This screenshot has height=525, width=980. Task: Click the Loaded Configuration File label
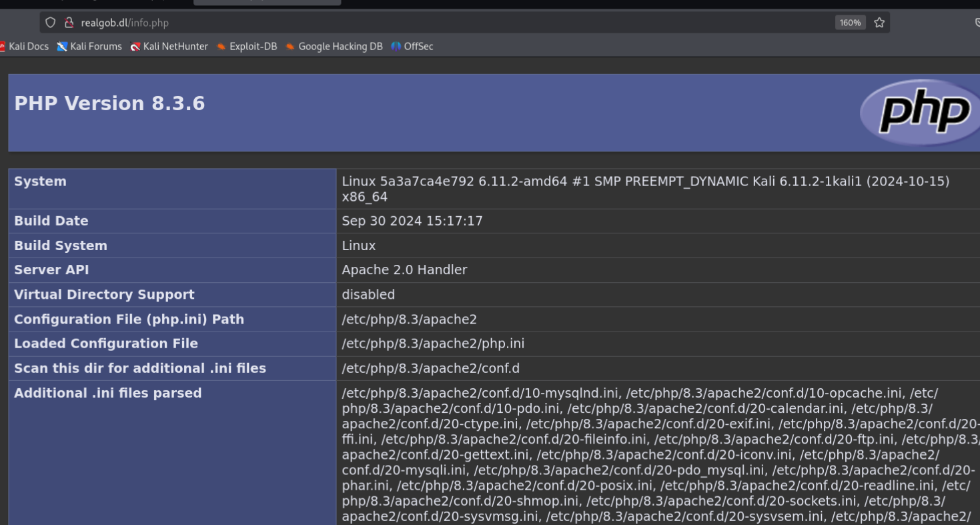click(x=106, y=344)
